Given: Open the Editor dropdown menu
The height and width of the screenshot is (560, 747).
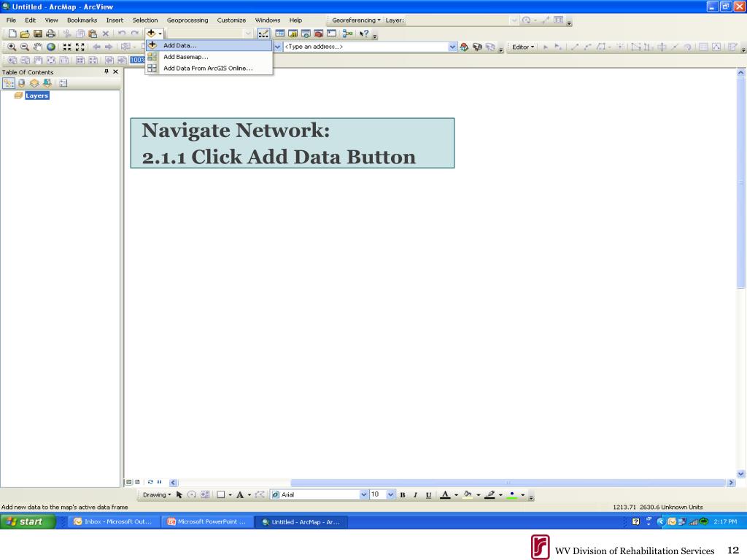Looking at the screenshot, I should click(x=522, y=47).
